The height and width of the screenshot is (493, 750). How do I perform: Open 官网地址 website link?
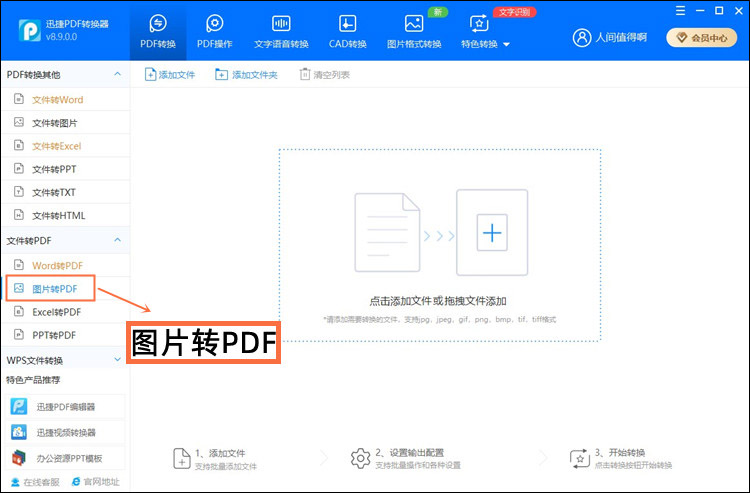[95, 482]
